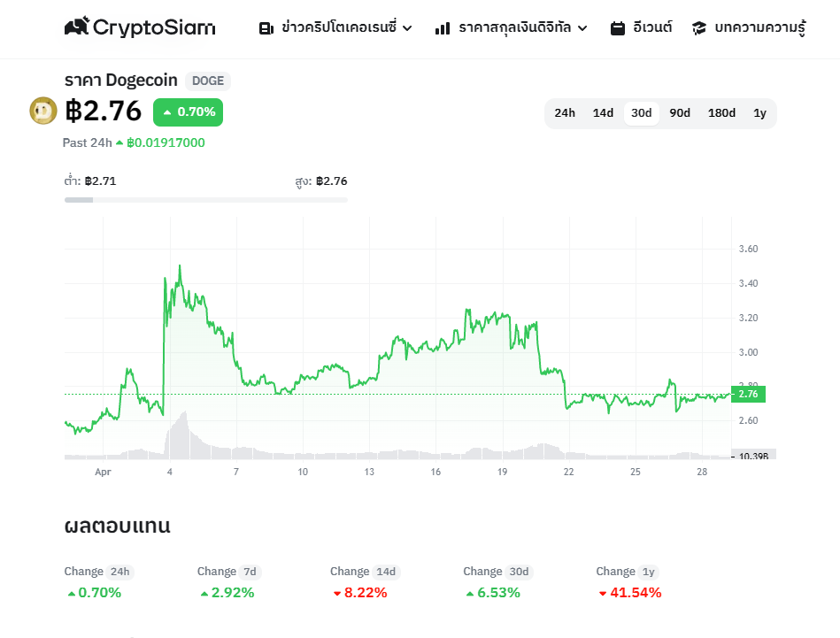Click the 24h badge next to first Change
The width and height of the screenshot is (840, 638).
[x=120, y=572]
